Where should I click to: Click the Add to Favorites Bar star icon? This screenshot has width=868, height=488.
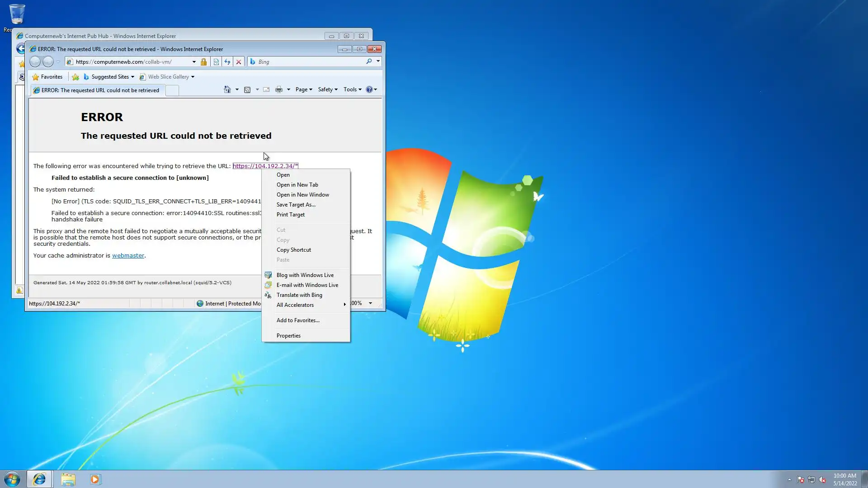tap(75, 77)
